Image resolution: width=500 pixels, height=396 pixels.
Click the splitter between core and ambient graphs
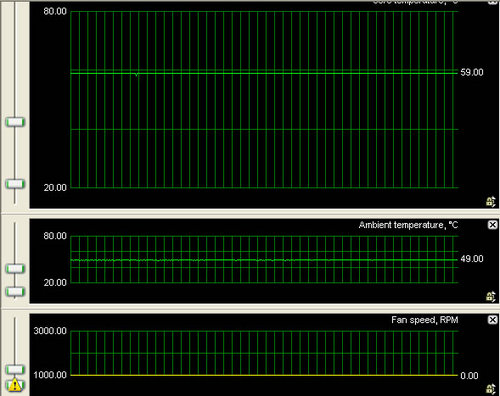pyautogui.click(x=250, y=213)
